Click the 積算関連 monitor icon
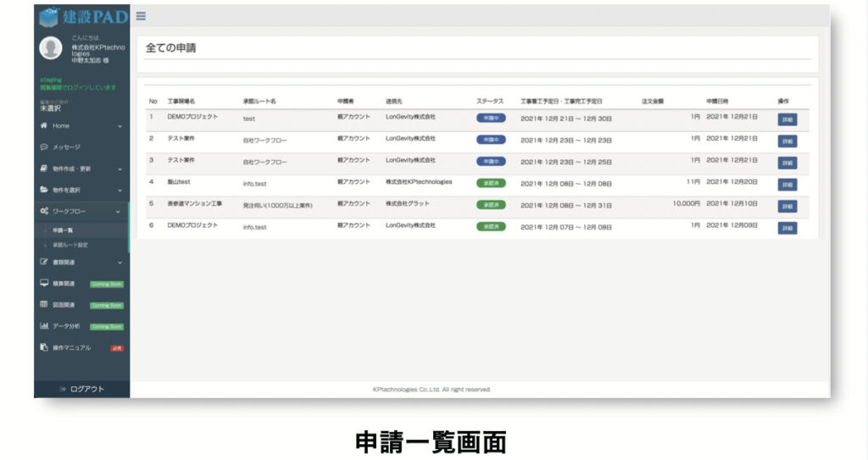The width and height of the screenshot is (868, 460). [x=44, y=283]
